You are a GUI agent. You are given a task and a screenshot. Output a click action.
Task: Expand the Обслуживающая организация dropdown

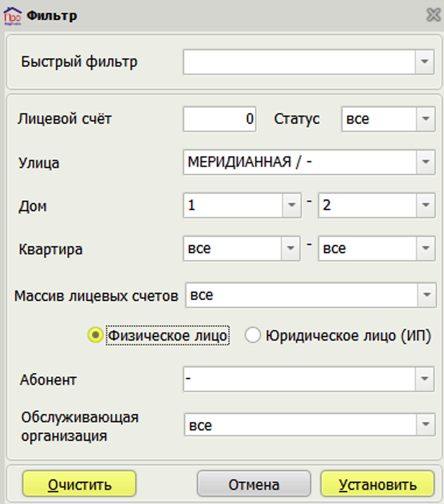point(425,424)
